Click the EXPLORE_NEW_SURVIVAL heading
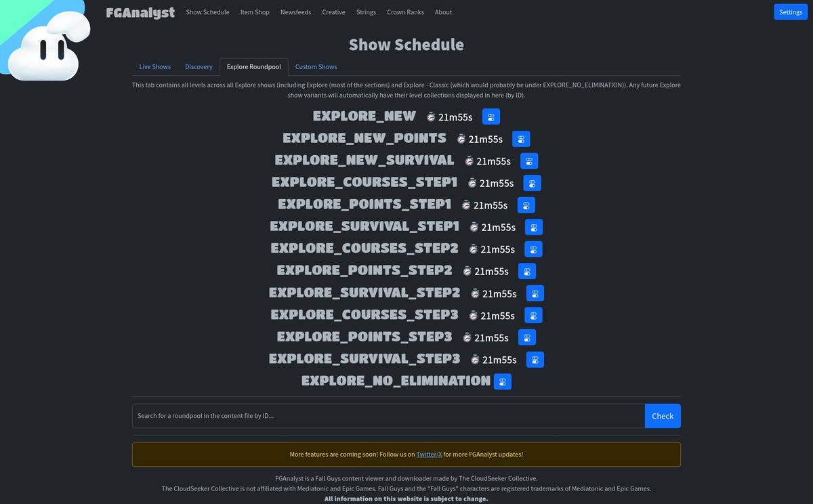Screen dimensions: 813x504 [364, 161]
